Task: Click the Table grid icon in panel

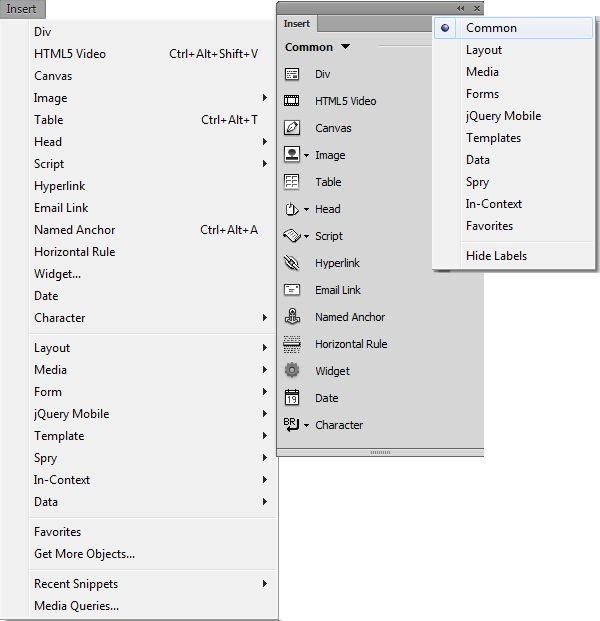Action: (x=292, y=182)
